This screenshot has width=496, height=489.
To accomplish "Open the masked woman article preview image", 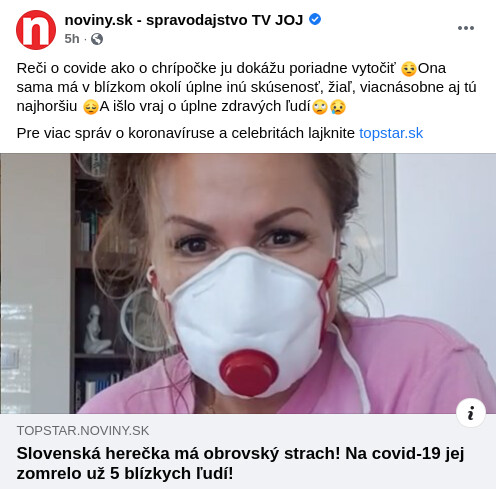I will click(248, 283).
